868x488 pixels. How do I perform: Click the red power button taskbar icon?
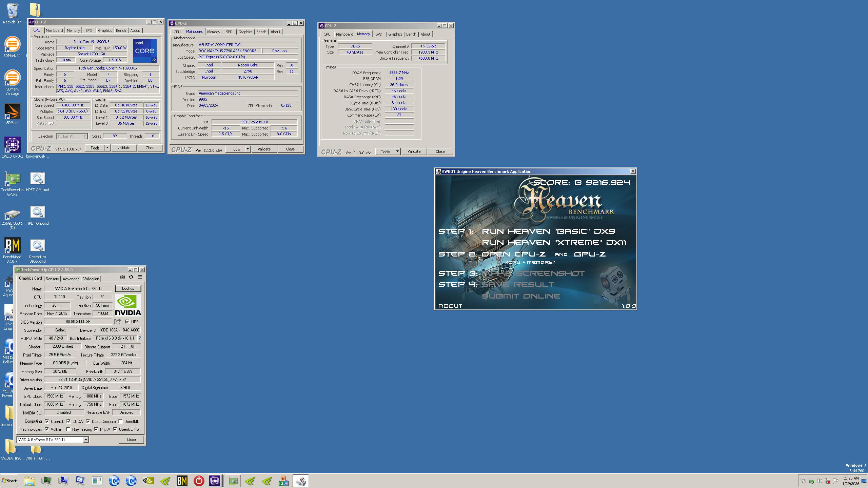[x=199, y=481]
